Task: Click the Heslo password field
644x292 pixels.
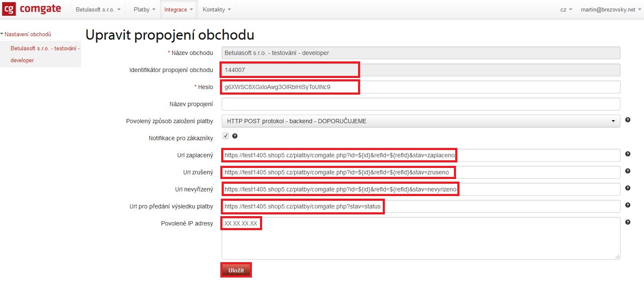Action: tap(421, 87)
